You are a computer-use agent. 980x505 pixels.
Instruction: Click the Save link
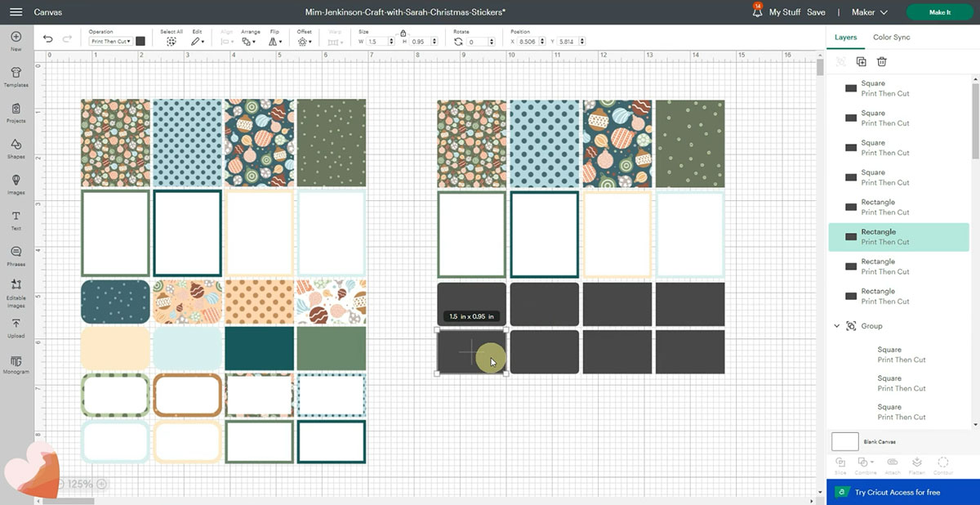click(816, 12)
